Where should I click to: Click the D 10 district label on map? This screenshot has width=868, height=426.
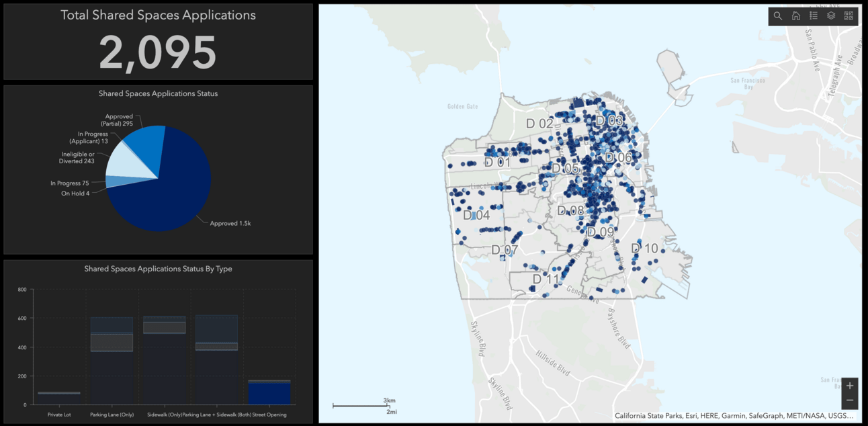[644, 249]
